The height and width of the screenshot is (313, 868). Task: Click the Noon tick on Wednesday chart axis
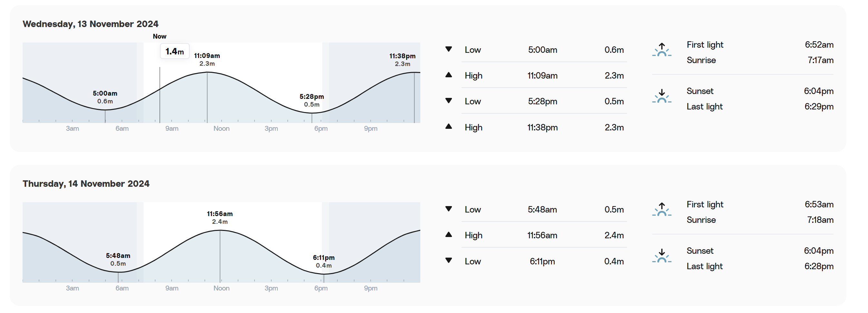click(x=221, y=128)
